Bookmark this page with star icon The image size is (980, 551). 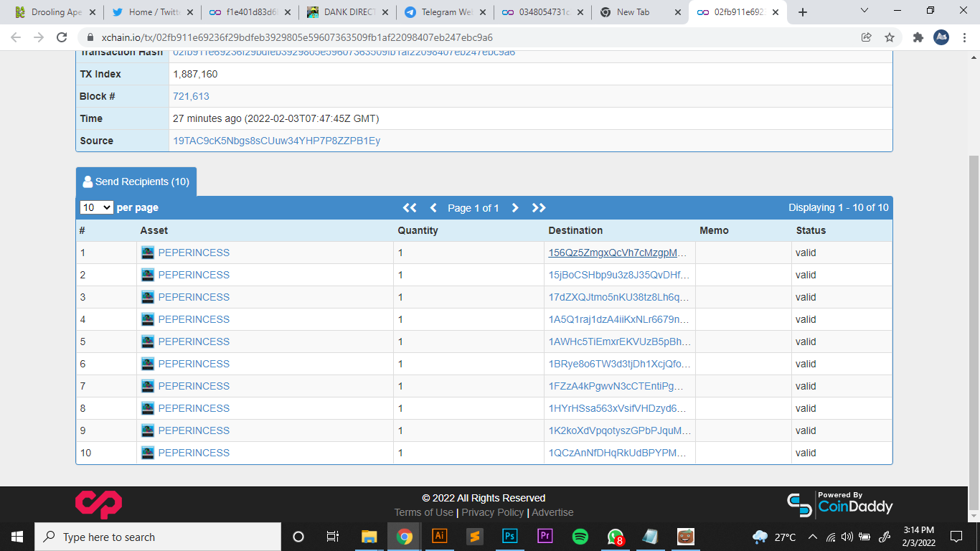(x=890, y=37)
